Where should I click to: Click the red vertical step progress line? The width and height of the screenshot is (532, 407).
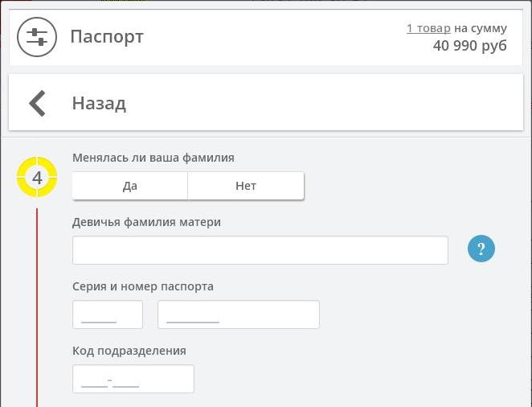click(37, 307)
